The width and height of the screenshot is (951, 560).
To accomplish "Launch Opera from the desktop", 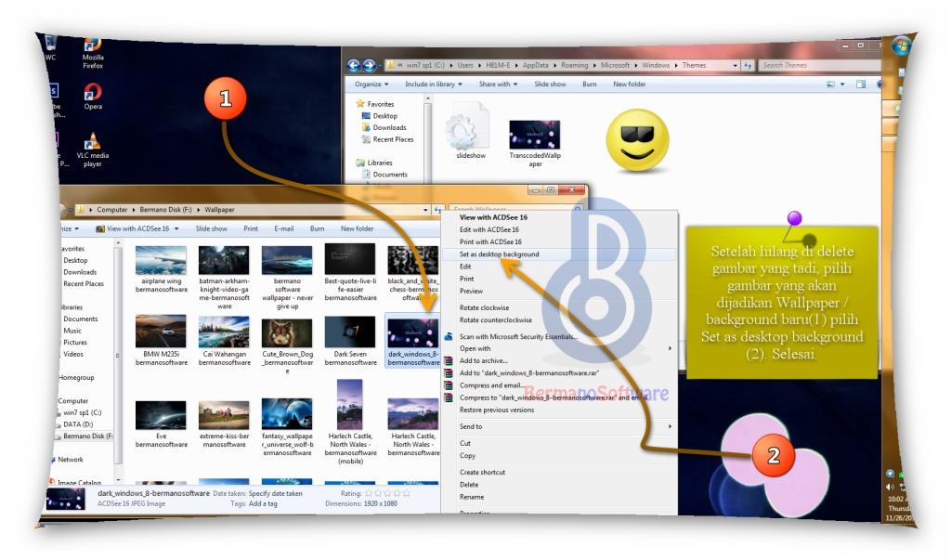I will [x=93, y=97].
